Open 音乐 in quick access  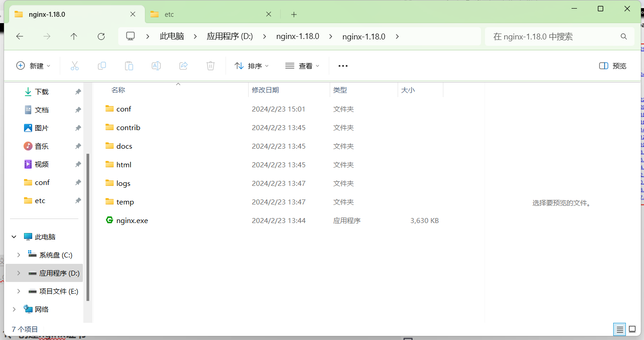point(42,146)
